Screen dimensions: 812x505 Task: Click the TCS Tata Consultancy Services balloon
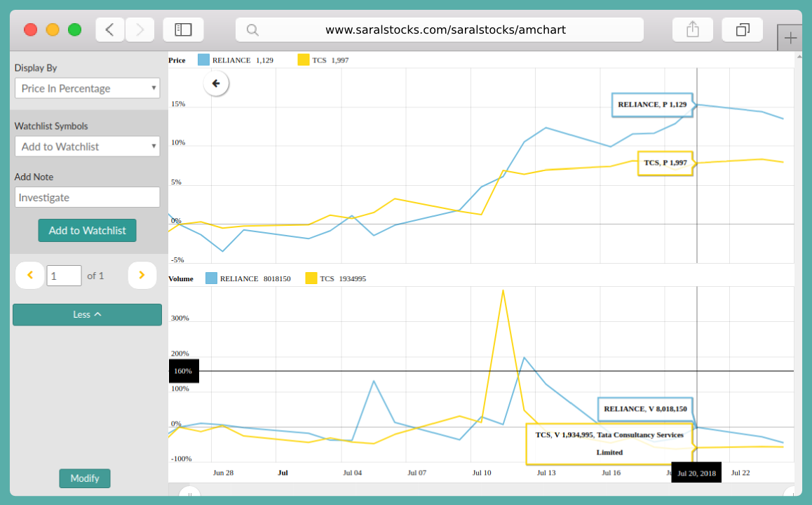[x=609, y=444]
